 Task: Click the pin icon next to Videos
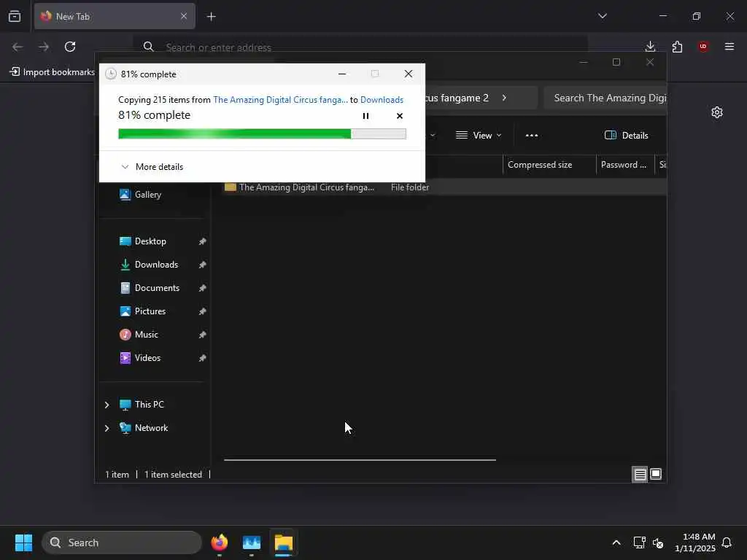[x=203, y=358]
